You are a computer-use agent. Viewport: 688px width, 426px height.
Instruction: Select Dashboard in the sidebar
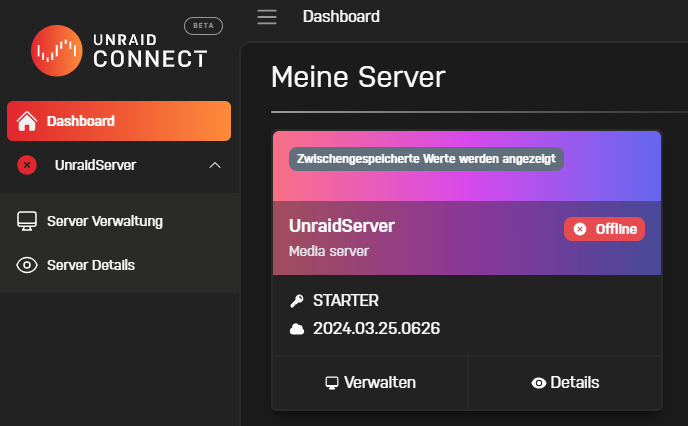(x=119, y=121)
